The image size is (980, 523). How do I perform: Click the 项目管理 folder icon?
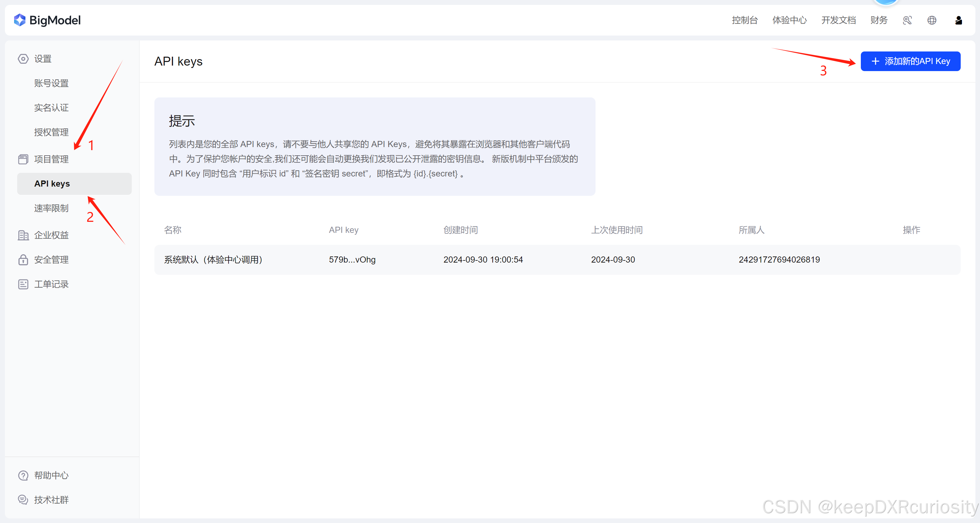23,159
